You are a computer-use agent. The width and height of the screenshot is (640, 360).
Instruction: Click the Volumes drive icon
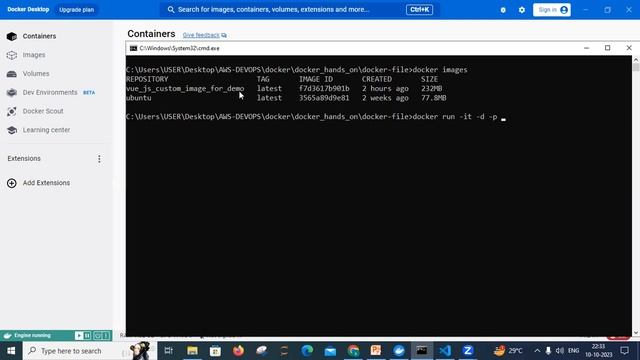coord(12,74)
